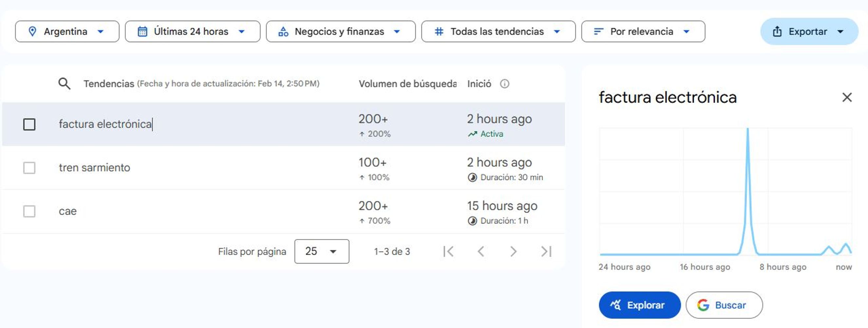This screenshot has height=328, width=868.
Task: Go to the previous page arrow
Action: pyautogui.click(x=481, y=251)
